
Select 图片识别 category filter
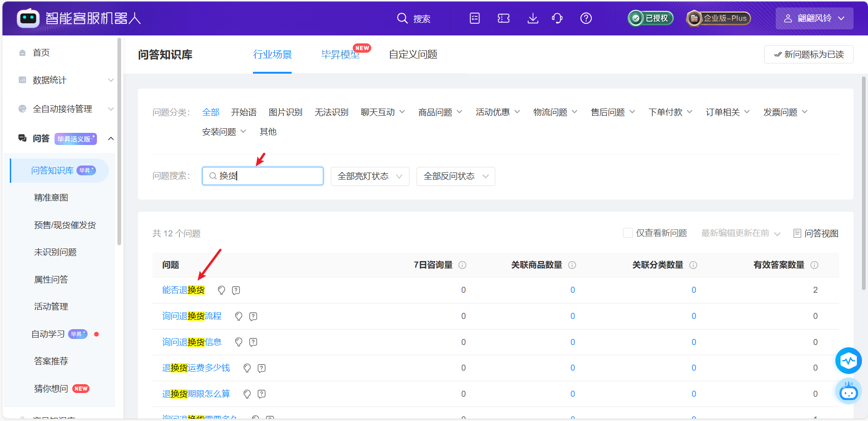click(x=286, y=112)
